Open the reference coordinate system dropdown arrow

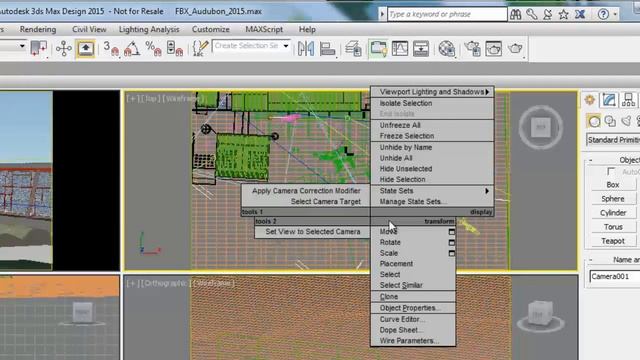click(x=22, y=46)
